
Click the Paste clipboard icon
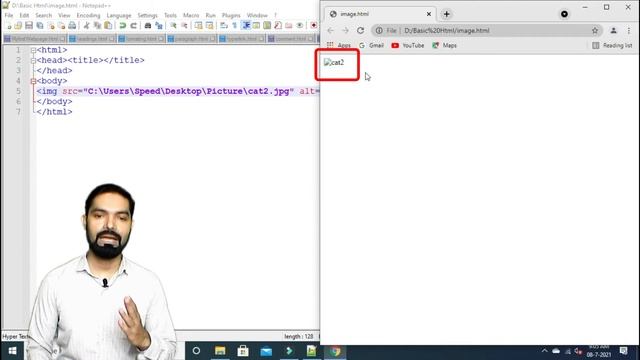(108, 25)
